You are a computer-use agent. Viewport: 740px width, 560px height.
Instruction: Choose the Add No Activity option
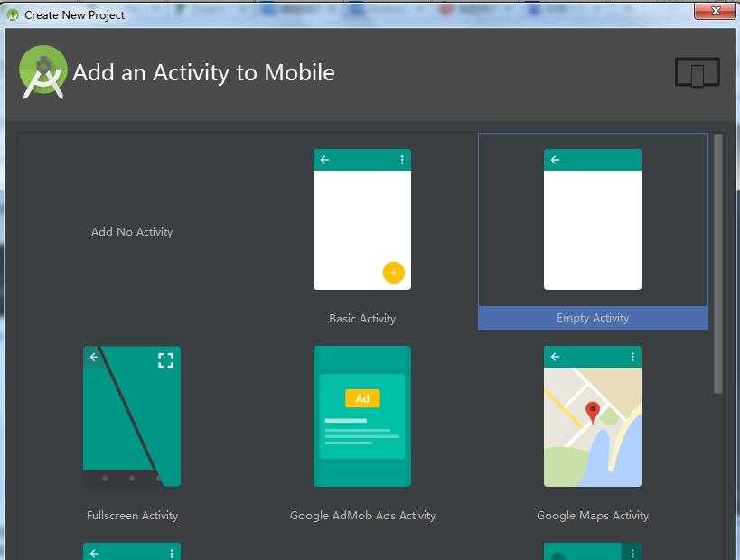point(132,231)
